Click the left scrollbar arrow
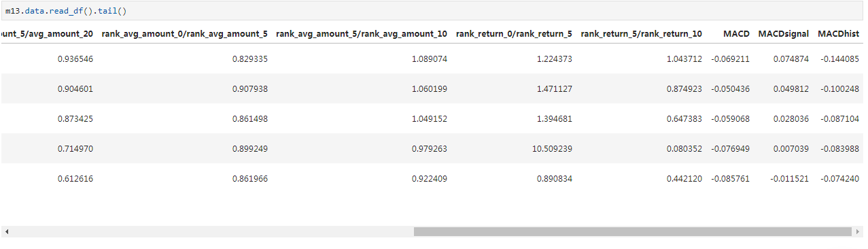Viewport: 868px width, 249px height. click(x=7, y=232)
